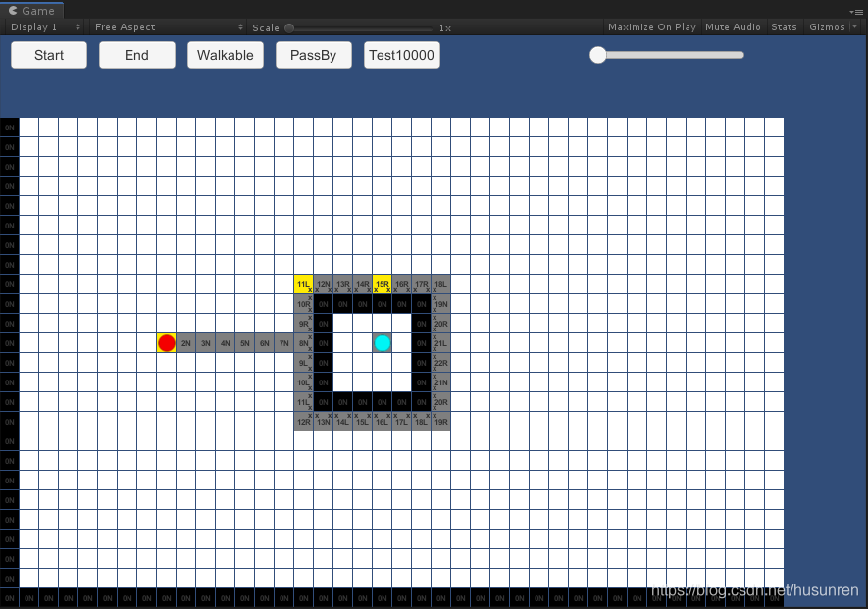This screenshot has width=868, height=609.
Task: Toggle the Stats overlay
Action: (784, 27)
